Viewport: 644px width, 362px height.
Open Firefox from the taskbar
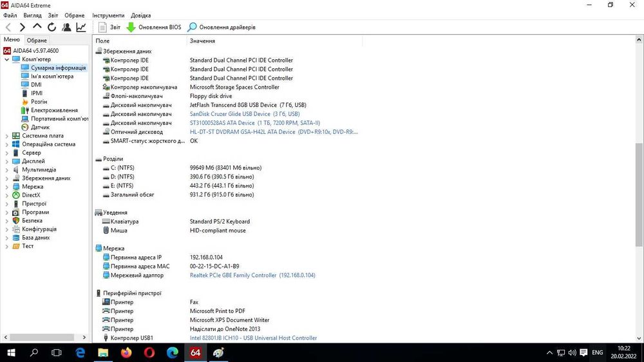[126, 352]
